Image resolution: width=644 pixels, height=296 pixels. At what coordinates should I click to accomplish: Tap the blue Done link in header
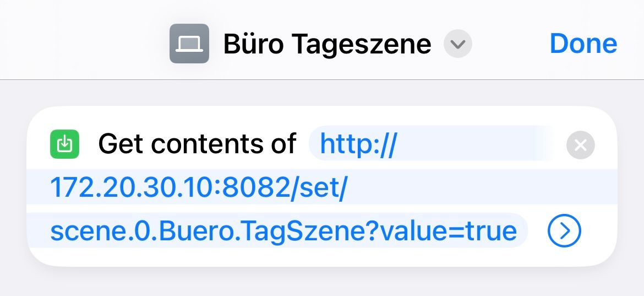pos(583,44)
